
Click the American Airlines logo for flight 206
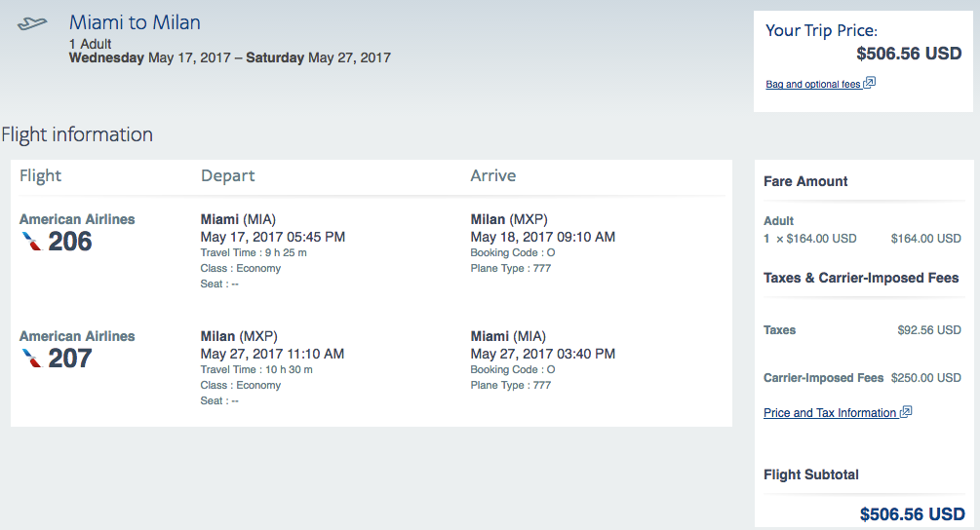tap(32, 242)
